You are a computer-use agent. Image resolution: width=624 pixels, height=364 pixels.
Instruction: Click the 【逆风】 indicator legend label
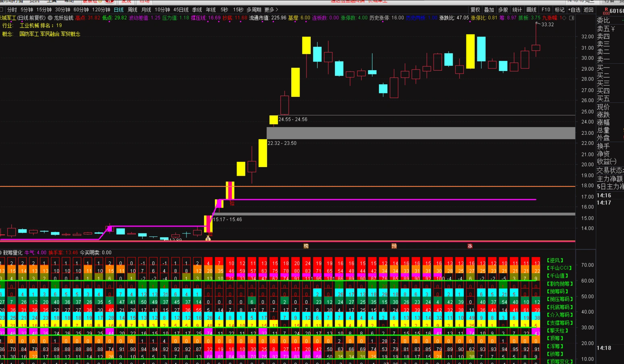click(x=555, y=260)
